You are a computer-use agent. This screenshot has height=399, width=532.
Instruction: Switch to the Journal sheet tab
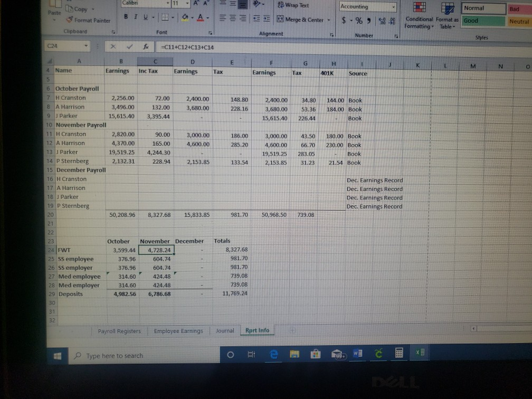coord(224,330)
